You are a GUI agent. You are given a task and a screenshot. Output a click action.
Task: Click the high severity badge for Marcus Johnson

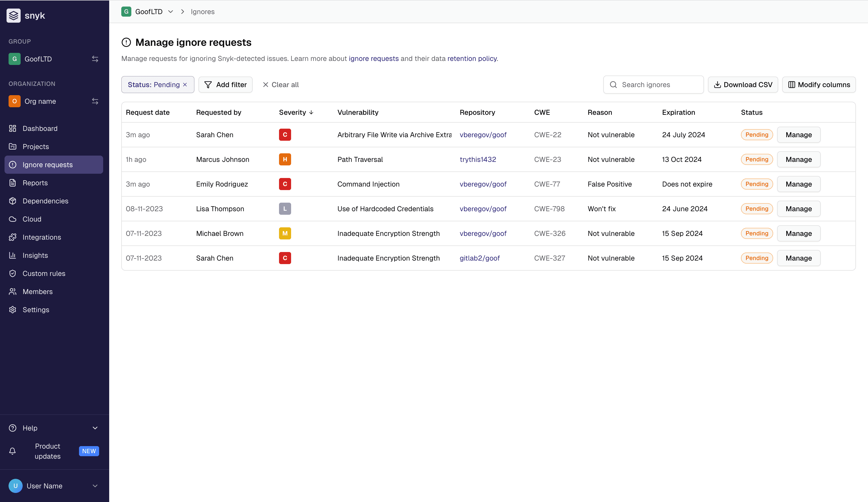coord(285,159)
